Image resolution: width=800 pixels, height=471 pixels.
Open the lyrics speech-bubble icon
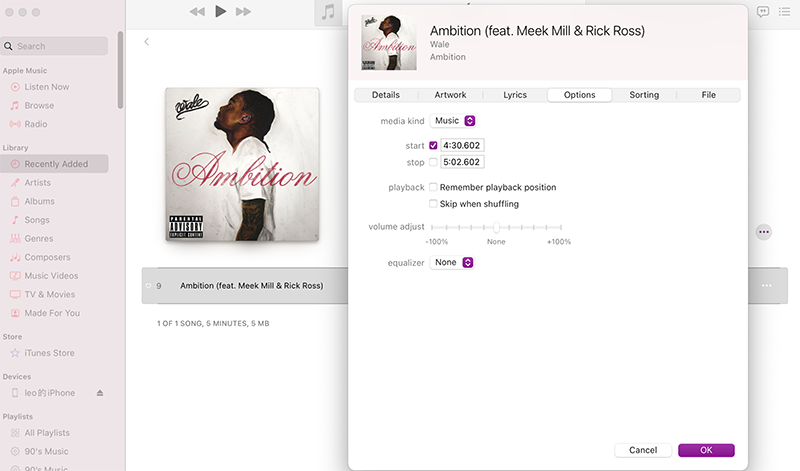click(763, 11)
